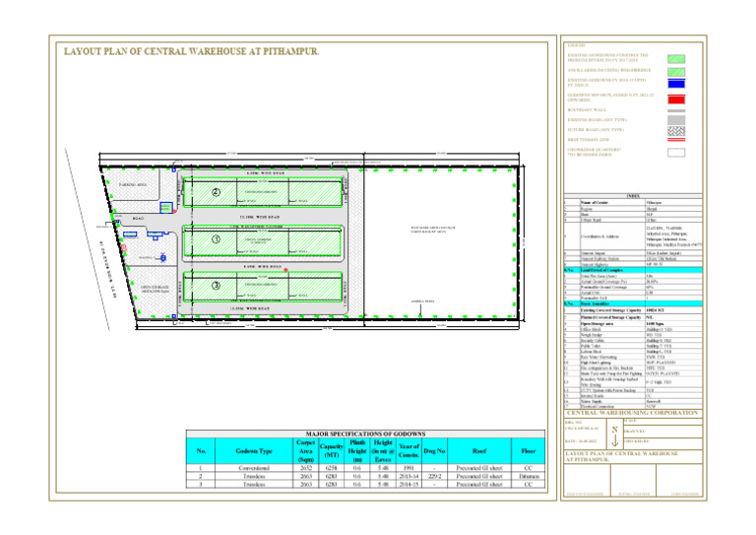
Task: Click the main drawing title at top left
Action: [x=191, y=51]
